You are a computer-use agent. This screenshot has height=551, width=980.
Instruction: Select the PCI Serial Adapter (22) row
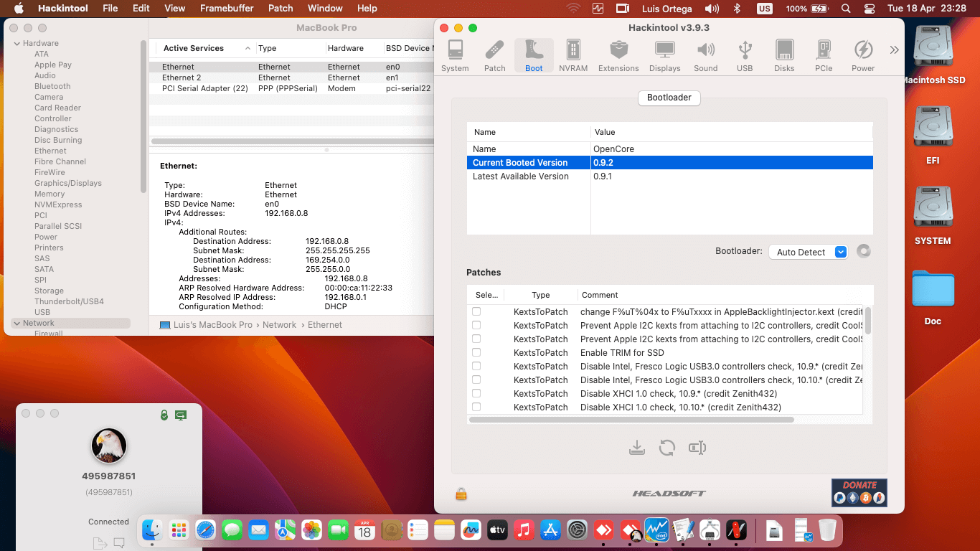(x=291, y=88)
